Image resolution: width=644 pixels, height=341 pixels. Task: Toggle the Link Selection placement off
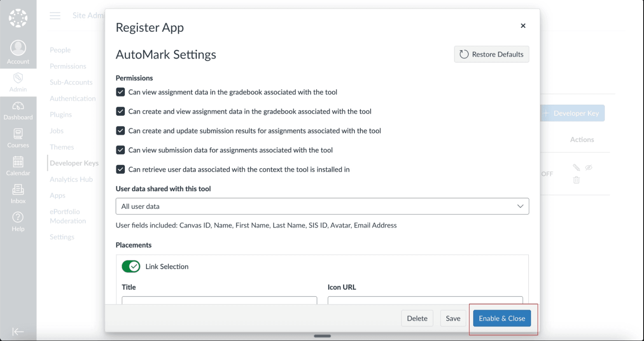pyautogui.click(x=131, y=266)
